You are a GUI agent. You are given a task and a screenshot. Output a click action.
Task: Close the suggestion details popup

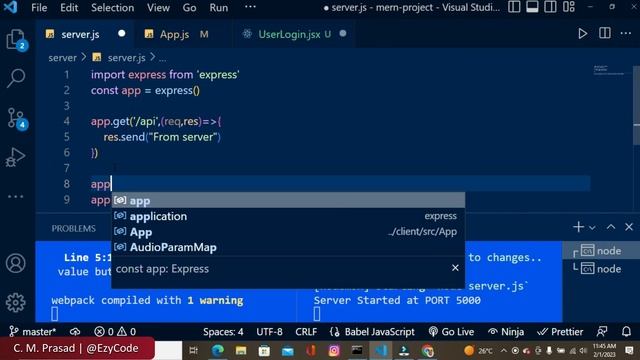click(455, 268)
